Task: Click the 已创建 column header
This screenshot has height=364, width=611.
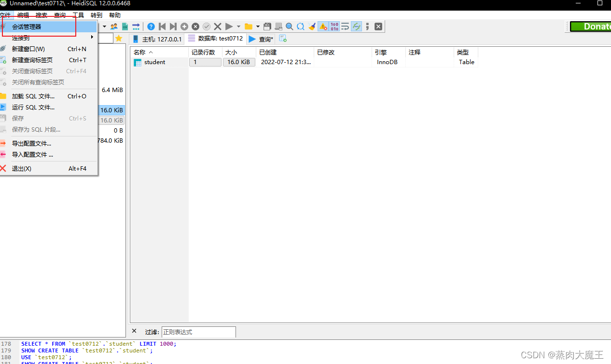Action: [285, 52]
